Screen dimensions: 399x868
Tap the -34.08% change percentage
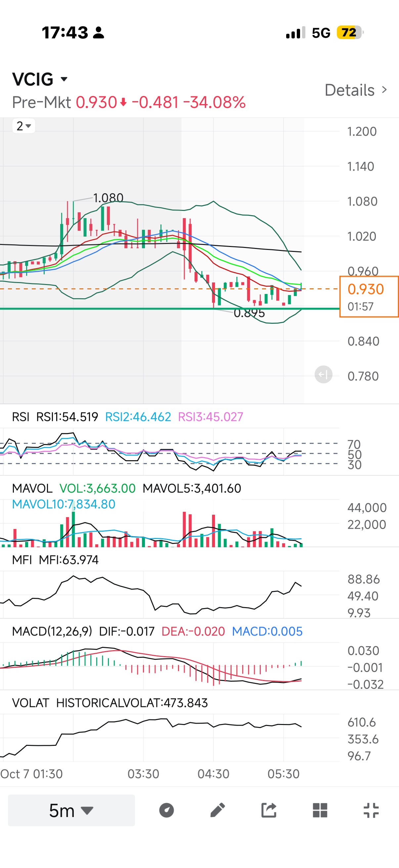pos(214,102)
